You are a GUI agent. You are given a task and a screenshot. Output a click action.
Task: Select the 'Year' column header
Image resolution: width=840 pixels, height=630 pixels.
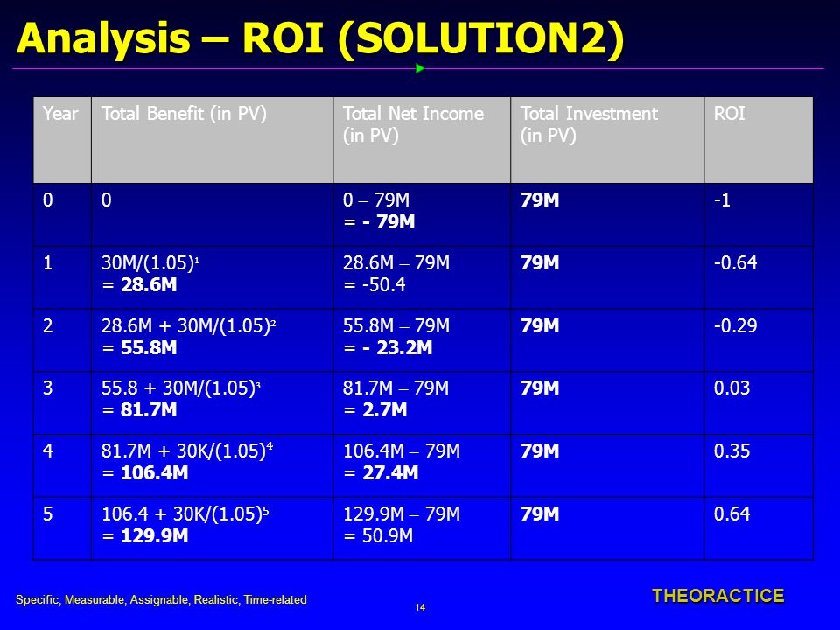62,140
